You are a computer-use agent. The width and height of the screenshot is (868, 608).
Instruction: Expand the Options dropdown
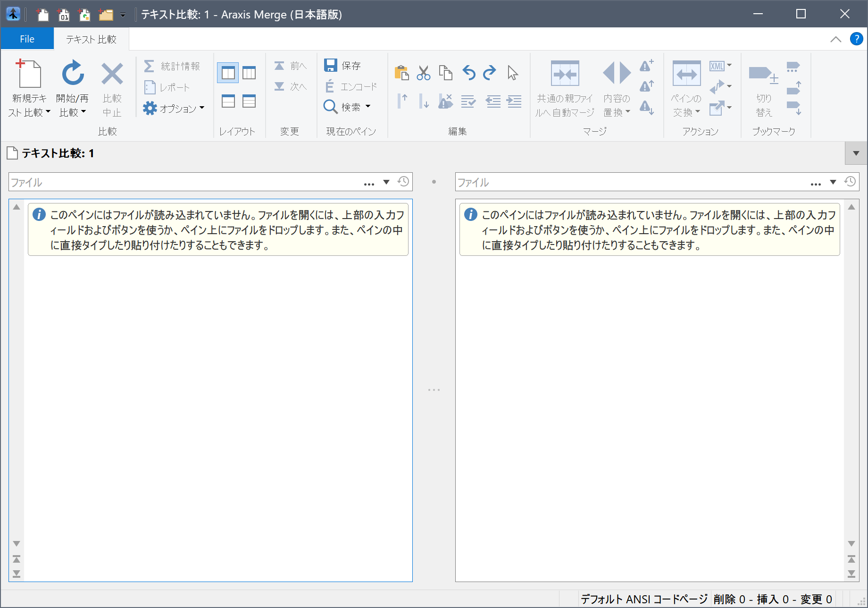[x=175, y=109]
